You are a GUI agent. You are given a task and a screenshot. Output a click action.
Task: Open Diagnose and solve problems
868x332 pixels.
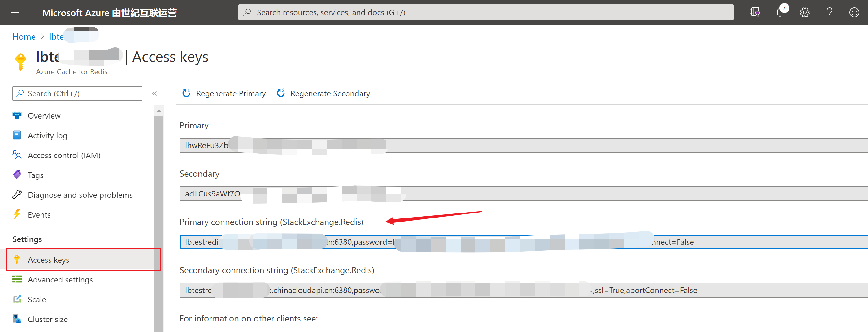80,195
